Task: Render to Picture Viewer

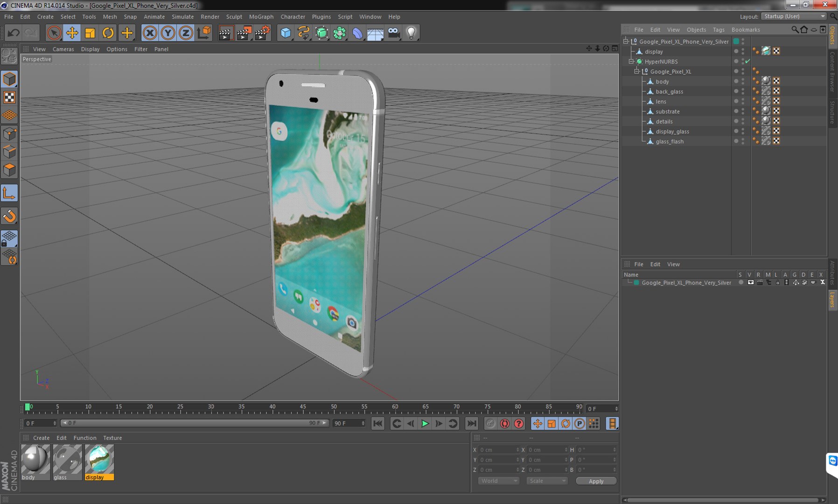Action: coord(244,33)
